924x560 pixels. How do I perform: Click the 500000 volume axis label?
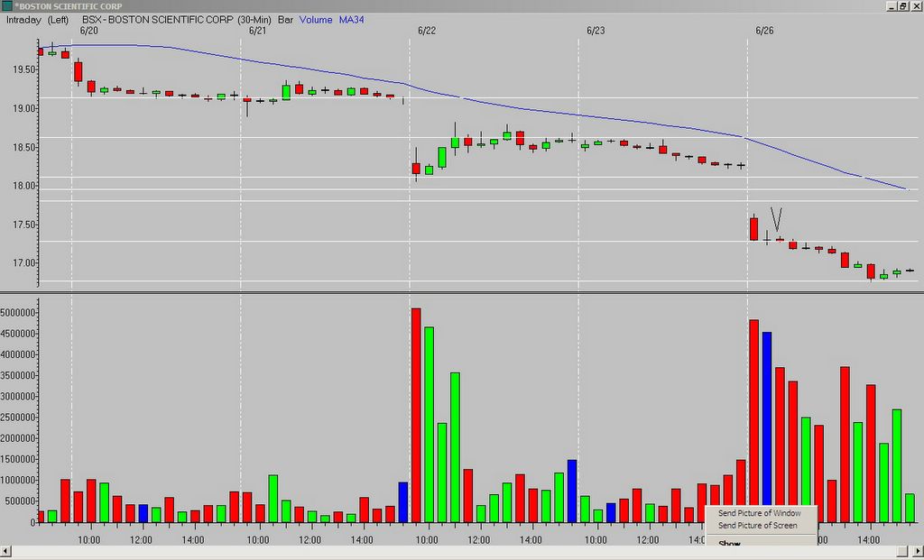click(x=20, y=501)
